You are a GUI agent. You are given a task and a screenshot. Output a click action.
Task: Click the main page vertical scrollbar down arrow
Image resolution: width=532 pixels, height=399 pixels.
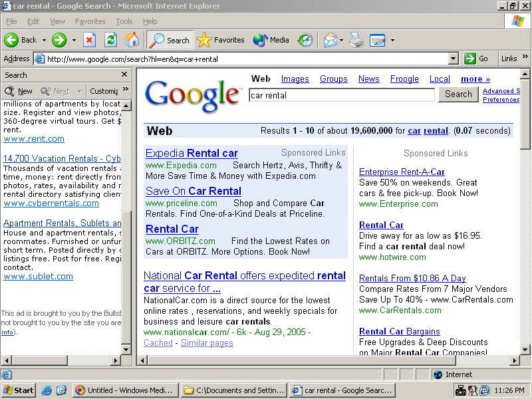point(525,349)
